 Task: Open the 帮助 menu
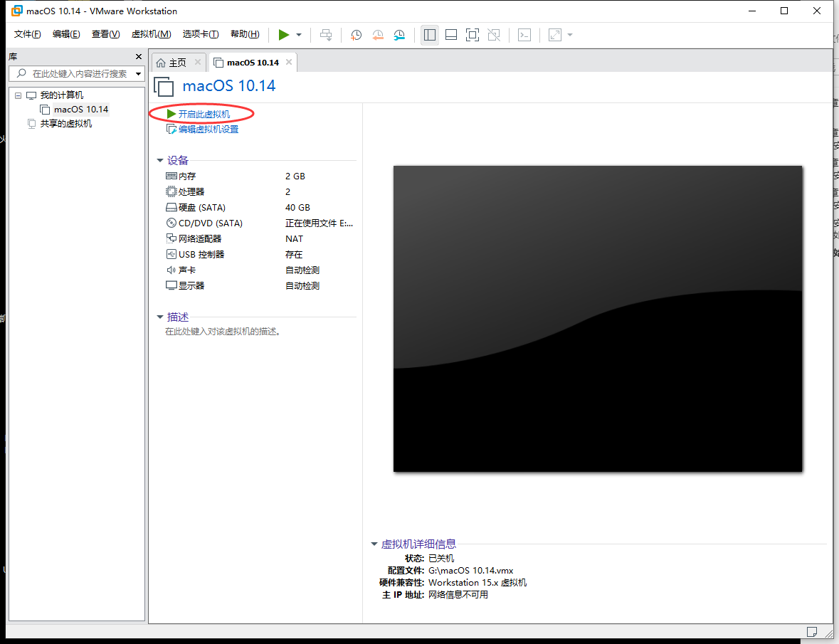coord(245,34)
